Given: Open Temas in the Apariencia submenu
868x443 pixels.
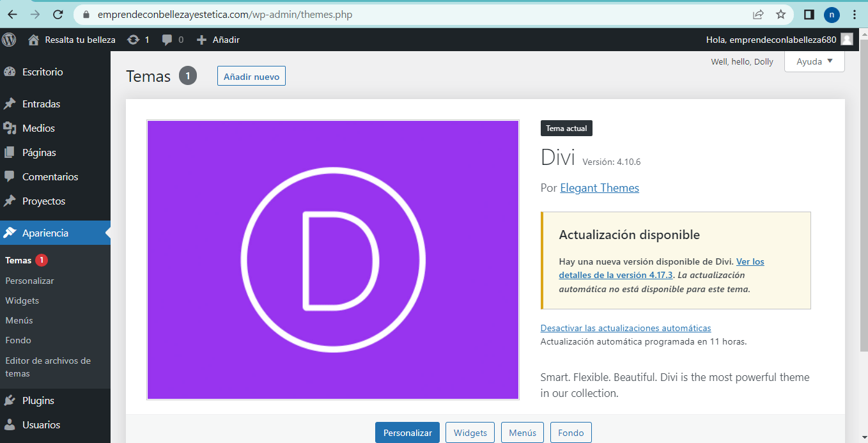Looking at the screenshot, I should pos(18,260).
